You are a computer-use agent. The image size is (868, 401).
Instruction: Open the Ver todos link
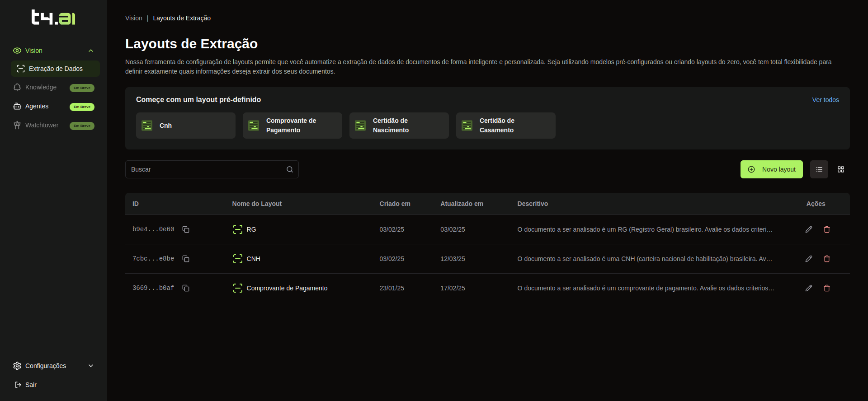pos(825,100)
